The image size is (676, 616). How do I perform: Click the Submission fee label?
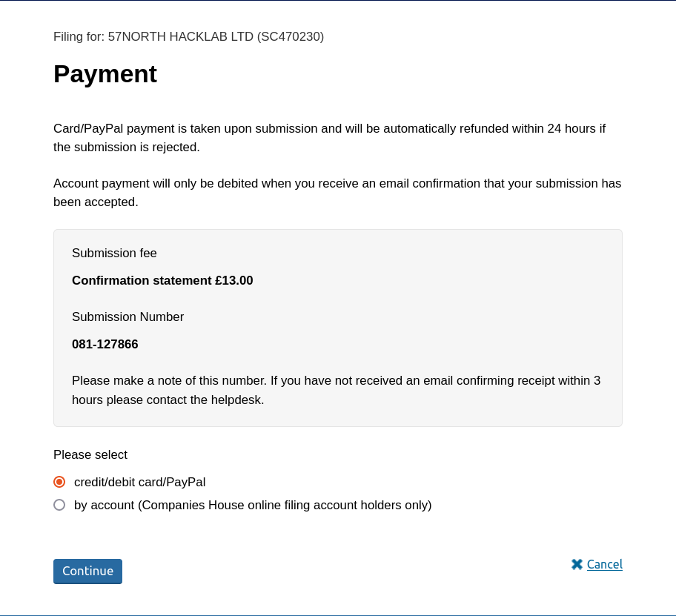point(114,253)
